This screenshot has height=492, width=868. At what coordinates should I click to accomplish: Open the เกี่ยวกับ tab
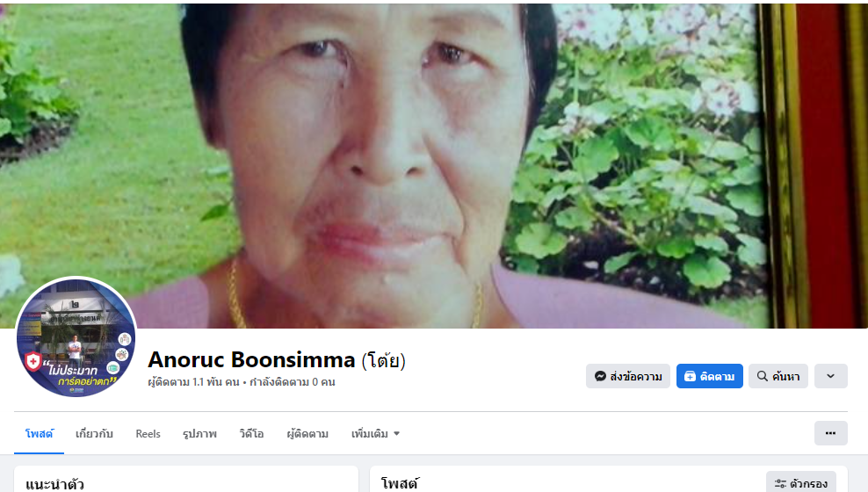pyautogui.click(x=94, y=434)
